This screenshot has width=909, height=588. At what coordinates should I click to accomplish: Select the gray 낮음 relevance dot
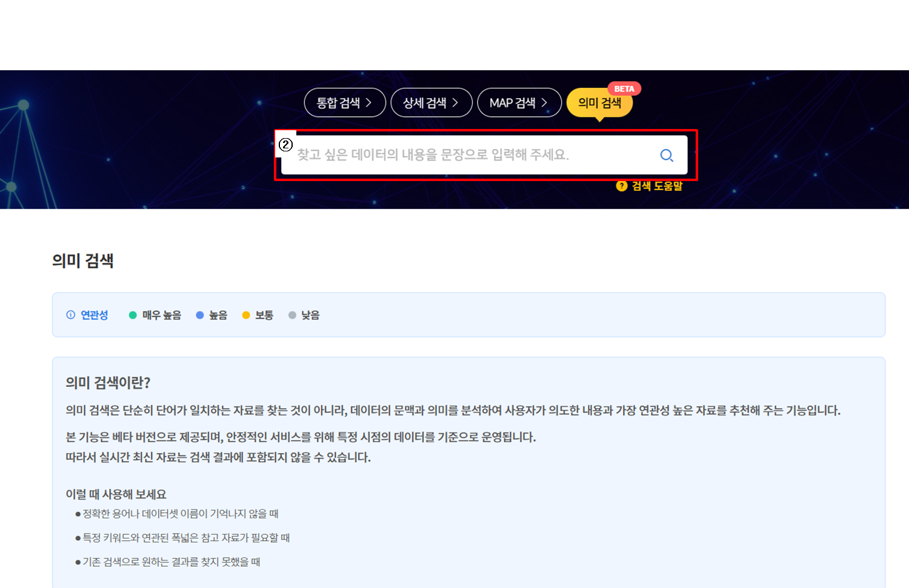click(x=292, y=315)
